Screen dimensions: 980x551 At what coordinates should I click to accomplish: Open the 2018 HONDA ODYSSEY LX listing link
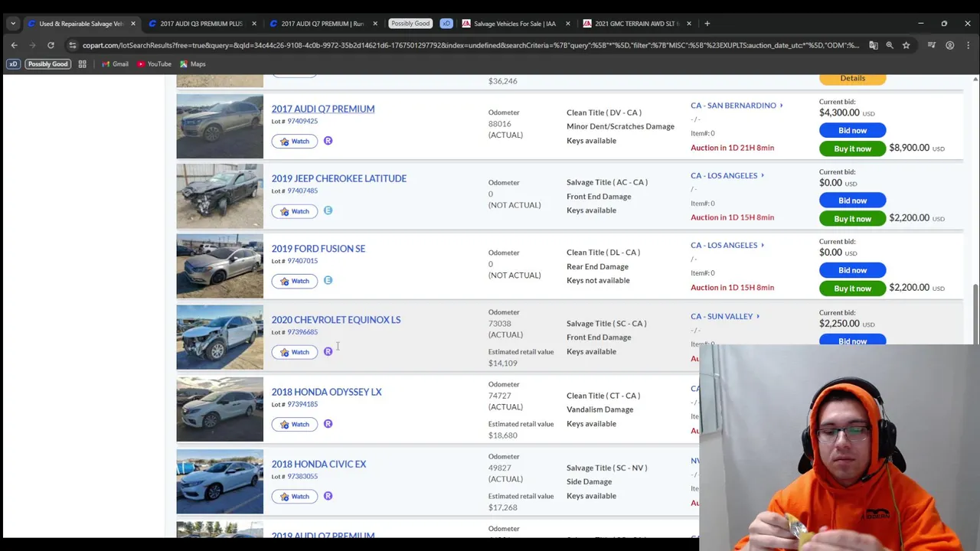327,392
